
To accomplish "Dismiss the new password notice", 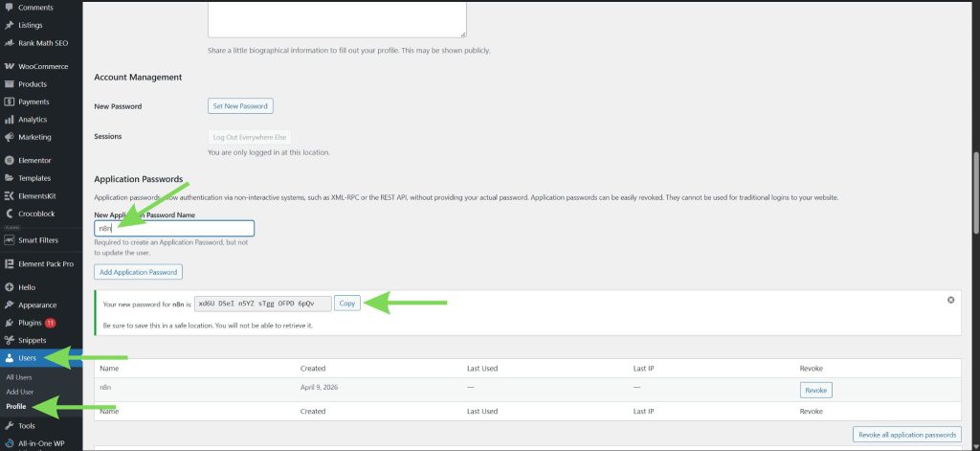I will 950,300.
